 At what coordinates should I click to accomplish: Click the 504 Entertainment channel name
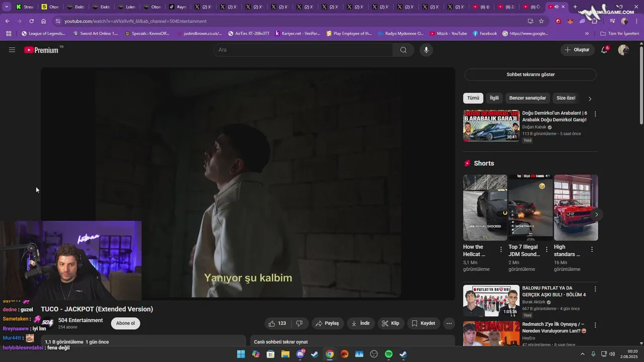coord(80,320)
